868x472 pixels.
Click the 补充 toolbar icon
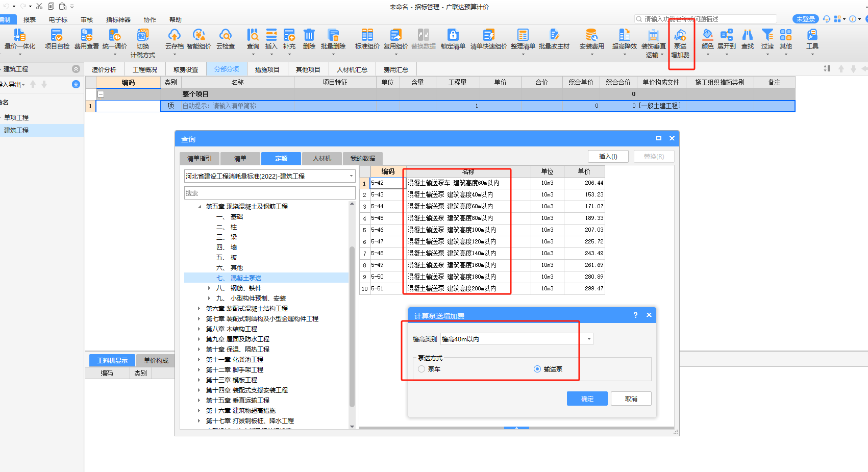[x=289, y=40]
